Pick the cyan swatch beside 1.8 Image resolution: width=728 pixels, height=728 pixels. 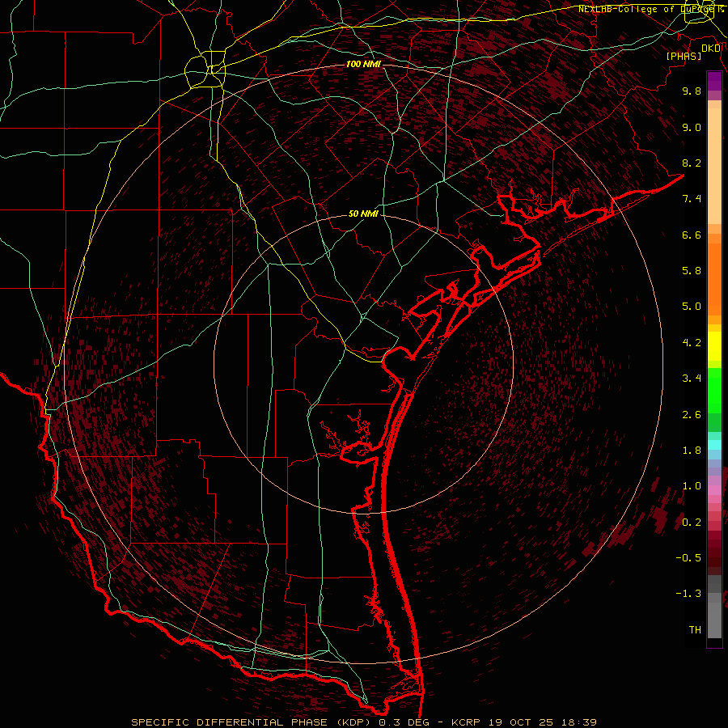point(714,445)
